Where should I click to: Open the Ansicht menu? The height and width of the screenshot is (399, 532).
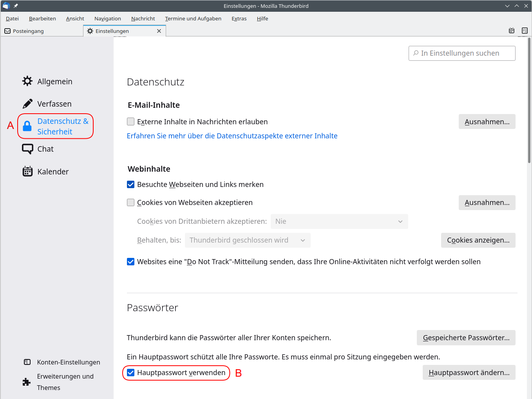pyautogui.click(x=75, y=18)
